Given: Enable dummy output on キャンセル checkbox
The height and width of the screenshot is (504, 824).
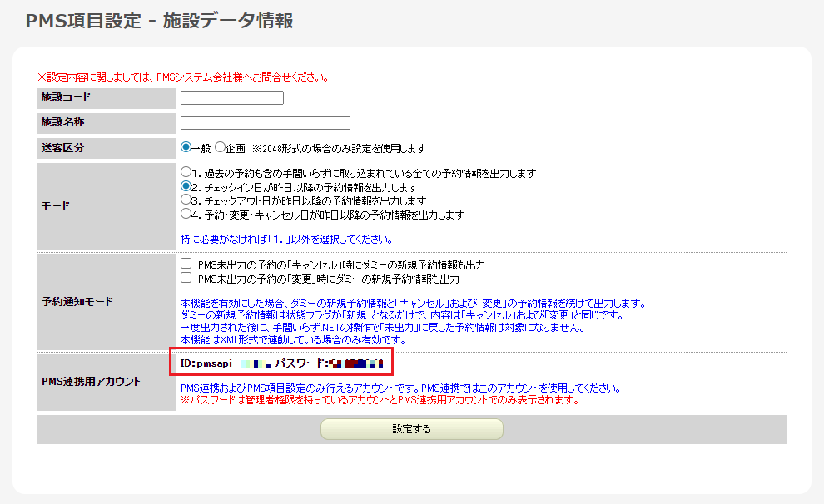Looking at the screenshot, I should (186, 264).
